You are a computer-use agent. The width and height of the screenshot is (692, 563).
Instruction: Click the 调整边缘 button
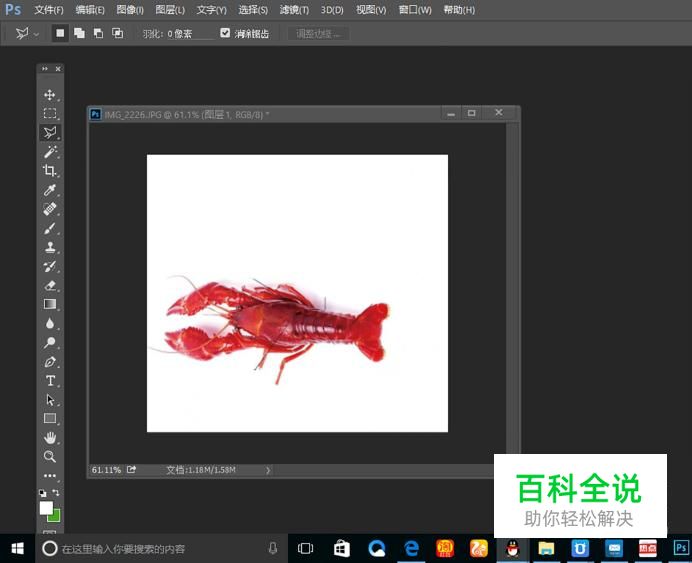click(x=319, y=33)
